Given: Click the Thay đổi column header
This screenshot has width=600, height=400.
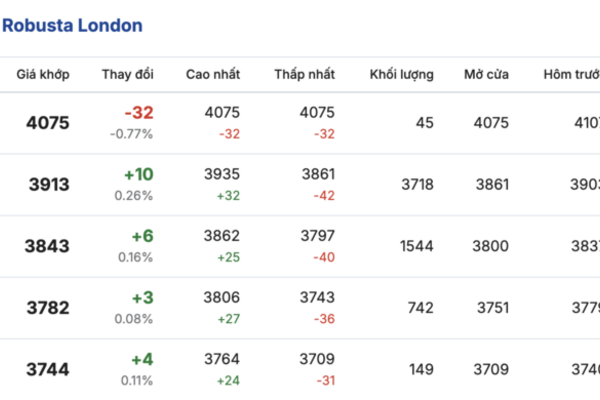Looking at the screenshot, I should 127,74.
